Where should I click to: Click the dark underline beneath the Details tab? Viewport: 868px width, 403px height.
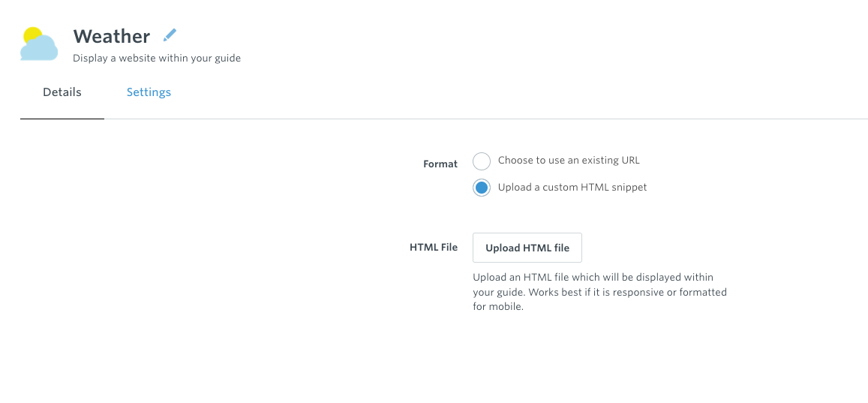coord(62,119)
